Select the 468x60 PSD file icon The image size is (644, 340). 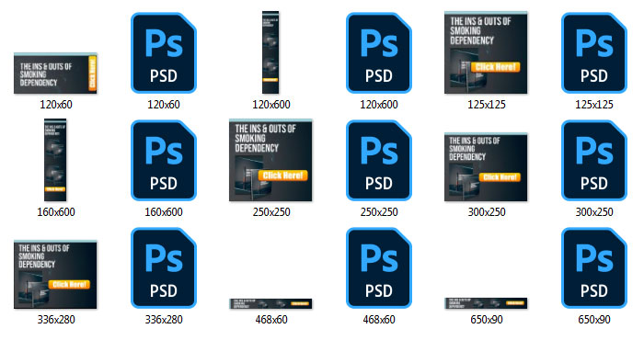pyautogui.click(x=379, y=267)
